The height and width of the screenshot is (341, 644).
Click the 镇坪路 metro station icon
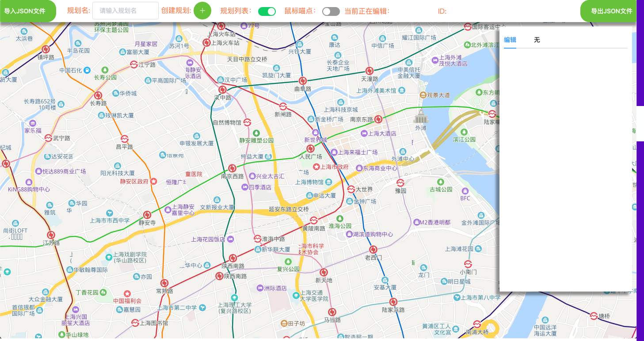pos(46,49)
